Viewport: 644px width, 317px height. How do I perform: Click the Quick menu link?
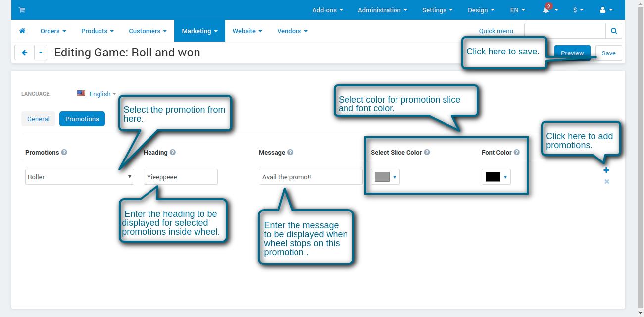(495, 31)
